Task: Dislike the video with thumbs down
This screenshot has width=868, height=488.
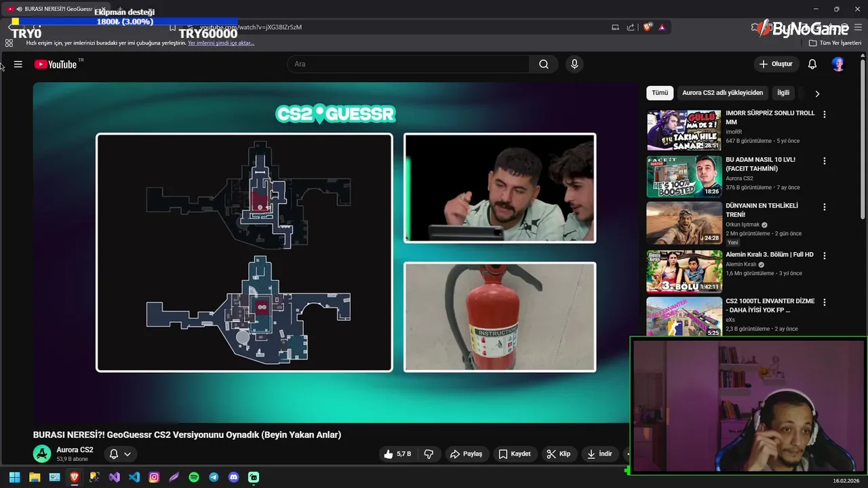Action: 429,454
